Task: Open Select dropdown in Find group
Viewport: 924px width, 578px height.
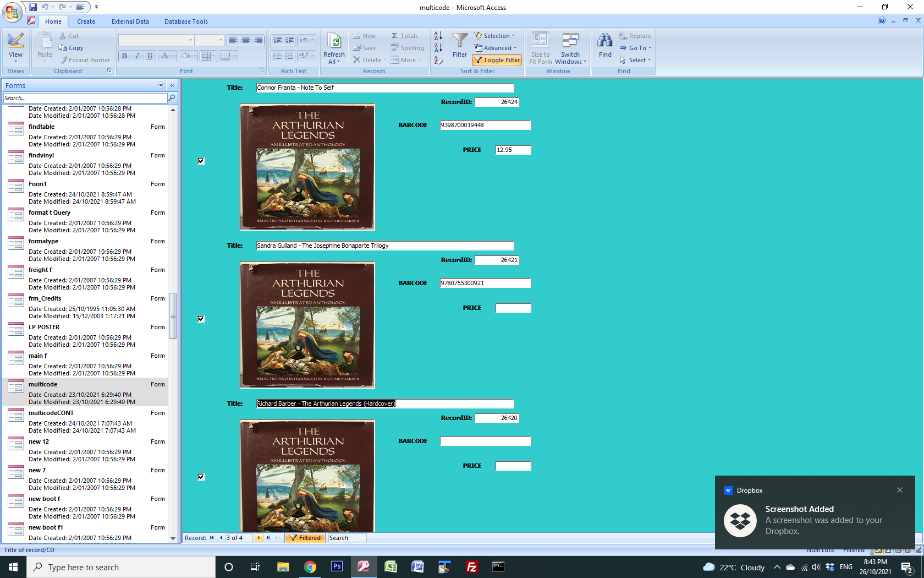Action: 635,60
